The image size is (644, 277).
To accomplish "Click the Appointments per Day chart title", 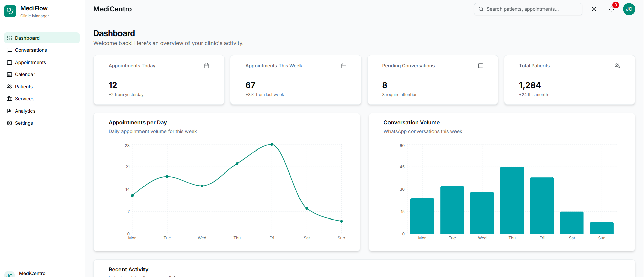I will pyautogui.click(x=138, y=122).
